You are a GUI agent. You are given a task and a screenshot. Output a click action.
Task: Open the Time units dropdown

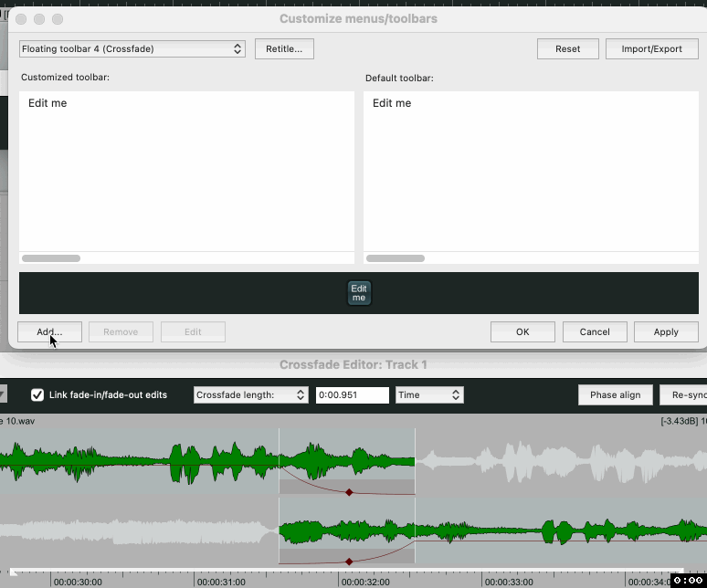click(429, 394)
